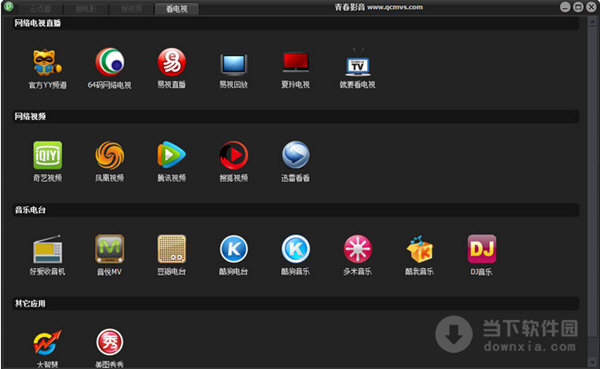Open 迅雷看看 blue sphere icon
This screenshot has width=600, height=369.
coord(296,155)
